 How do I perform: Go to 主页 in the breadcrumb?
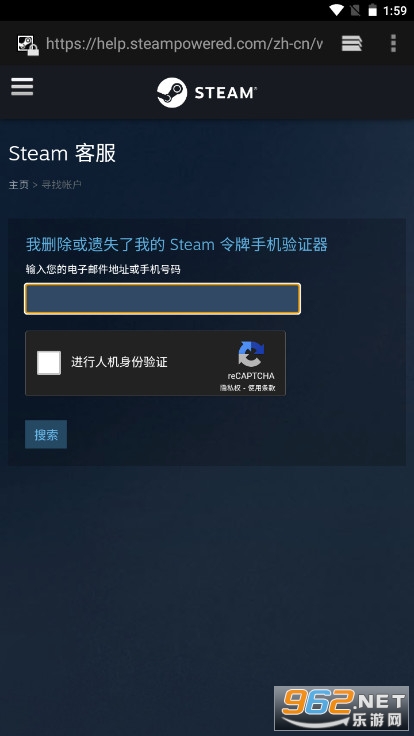pos(19,185)
